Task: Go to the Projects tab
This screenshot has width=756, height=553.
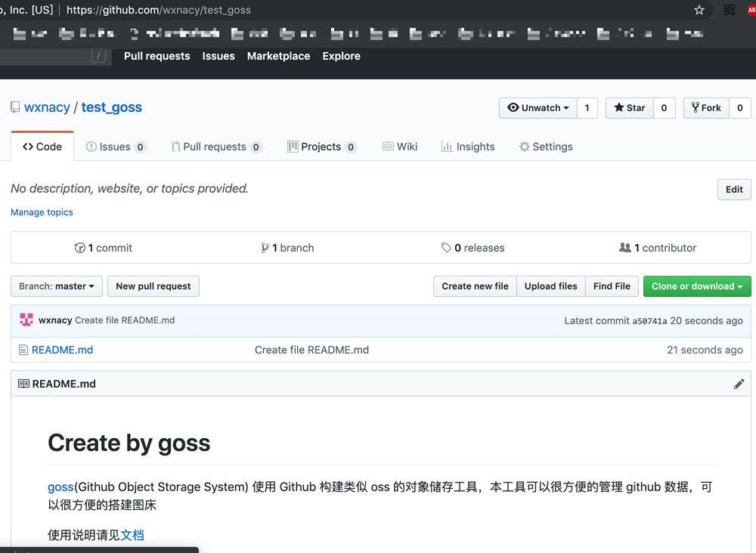Action: point(321,147)
